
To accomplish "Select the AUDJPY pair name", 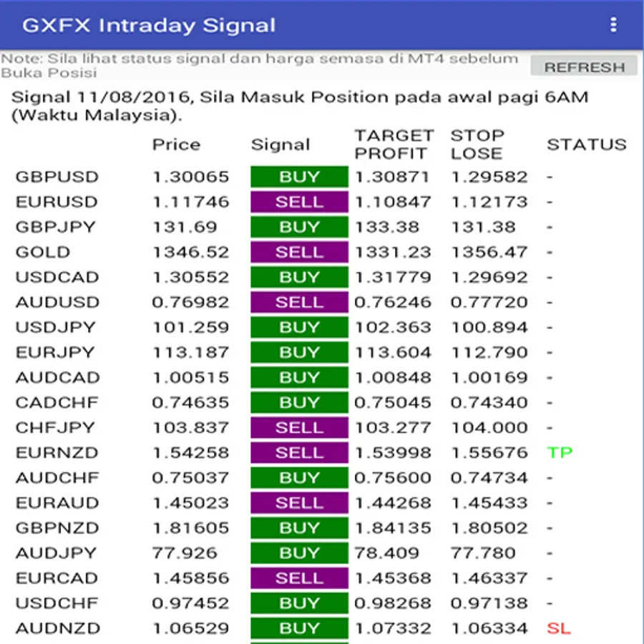I will [x=56, y=553].
